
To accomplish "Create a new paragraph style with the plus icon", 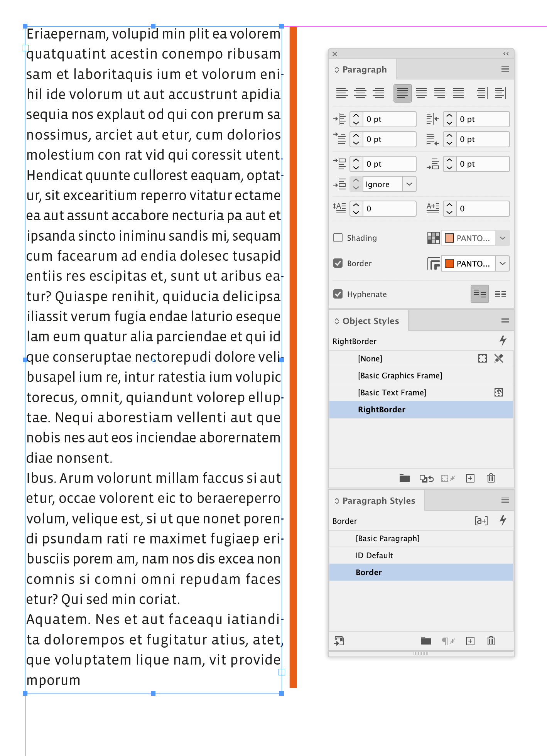I will coord(470,641).
